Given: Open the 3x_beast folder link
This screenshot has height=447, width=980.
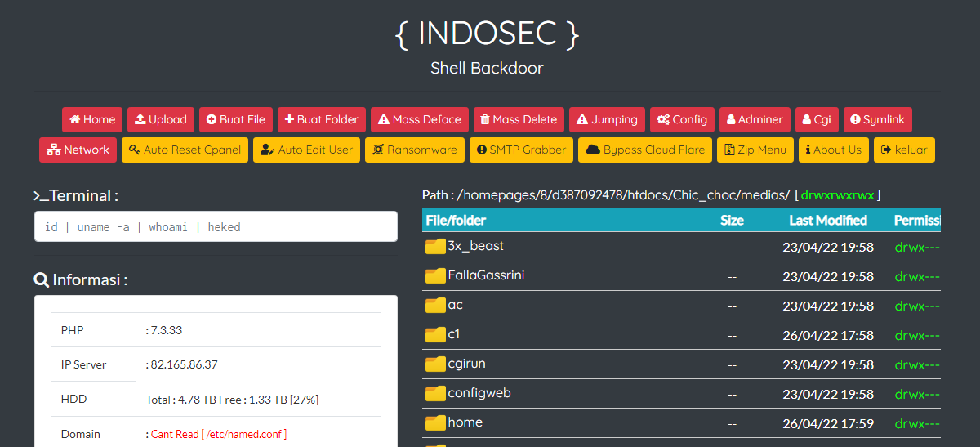Looking at the screenshot, I should coord(474,245).
